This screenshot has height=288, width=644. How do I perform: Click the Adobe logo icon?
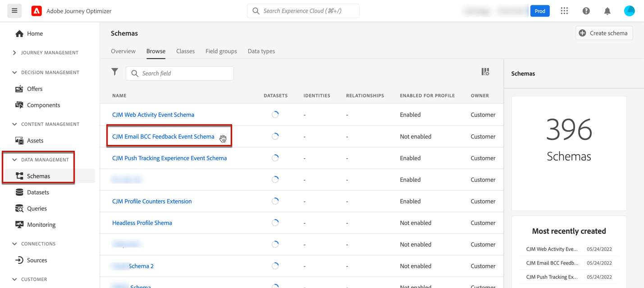pos(37,11)
